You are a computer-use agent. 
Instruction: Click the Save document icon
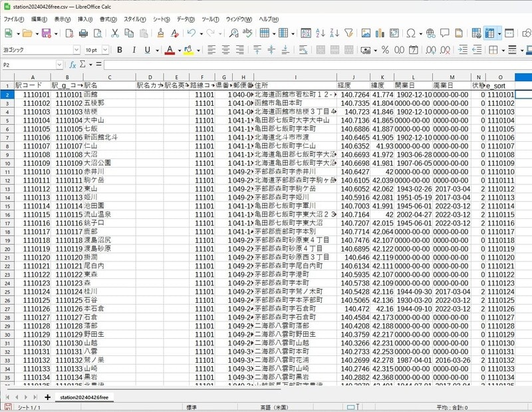coord(46,33)
